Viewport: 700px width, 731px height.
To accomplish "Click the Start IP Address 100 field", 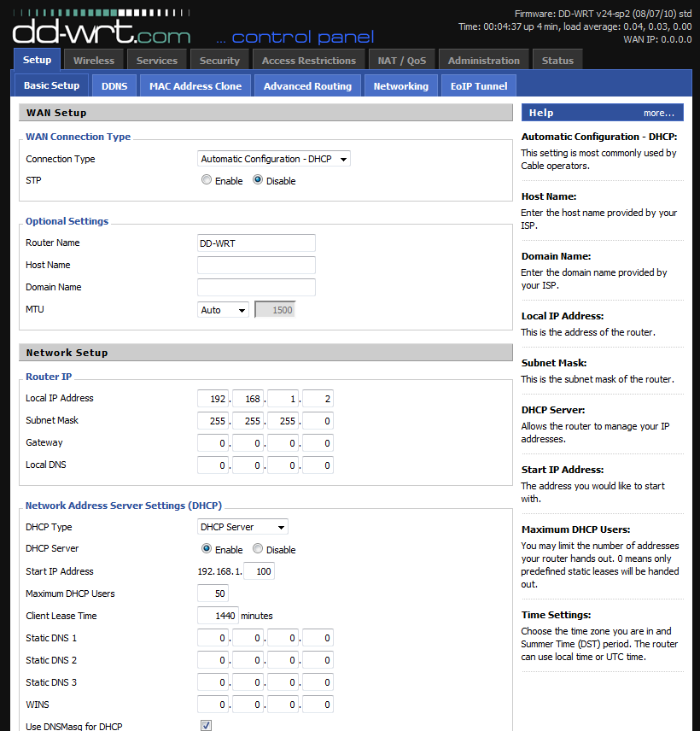I will click(x=260, y=571).
